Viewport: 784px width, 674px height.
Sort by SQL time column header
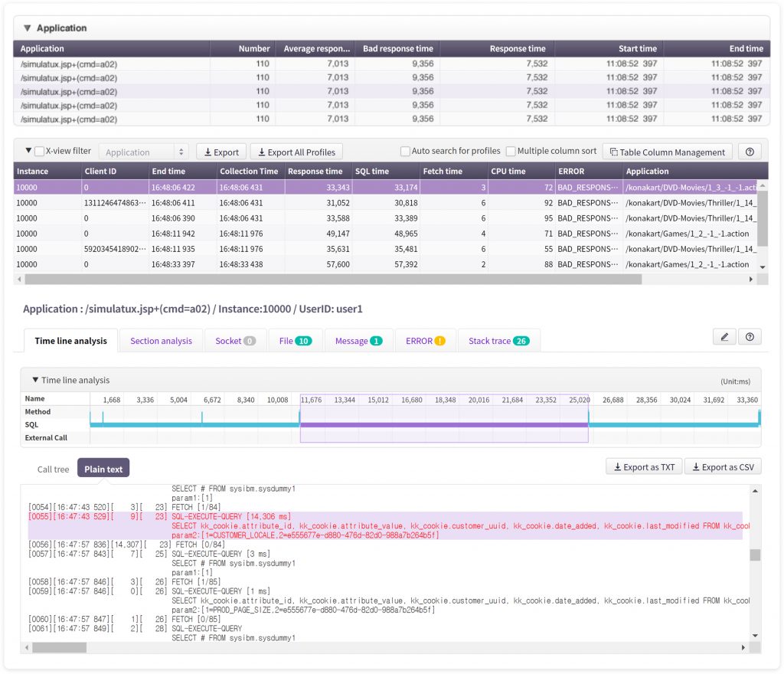[x=386, y=171]
